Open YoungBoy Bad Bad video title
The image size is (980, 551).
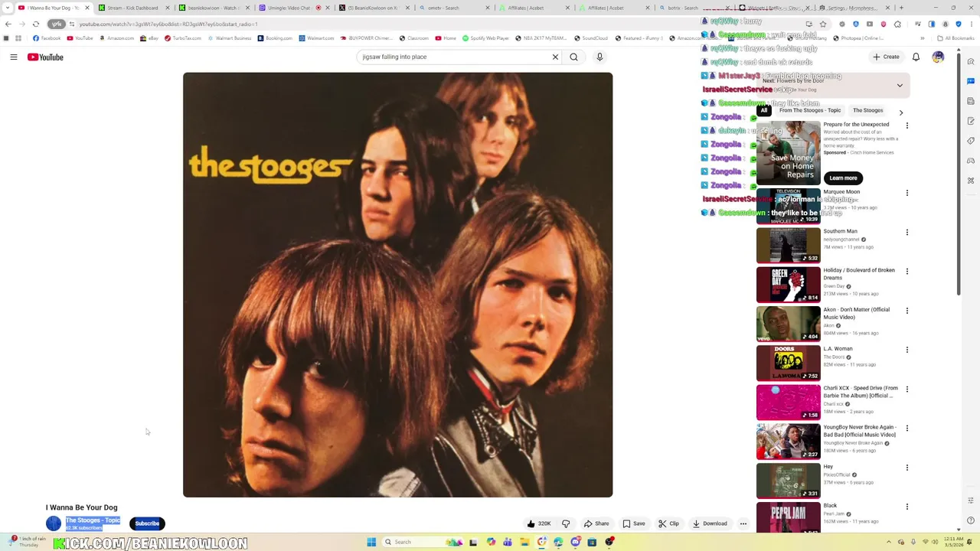pyautogui.click(x=860, y=431)
